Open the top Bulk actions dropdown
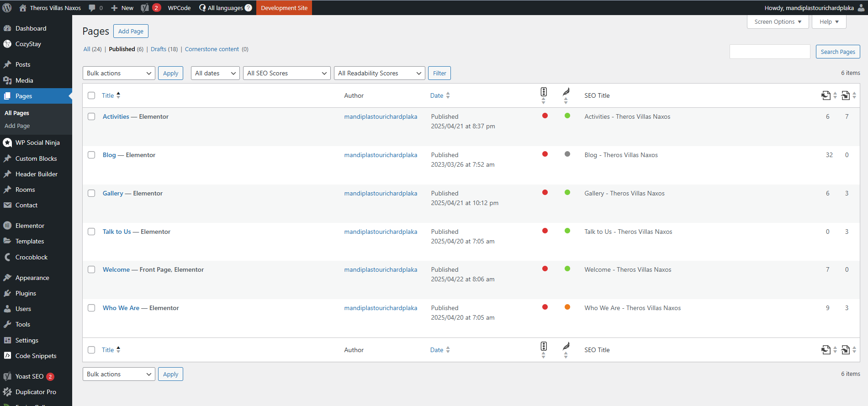868x406 pixels. point(119,73)
